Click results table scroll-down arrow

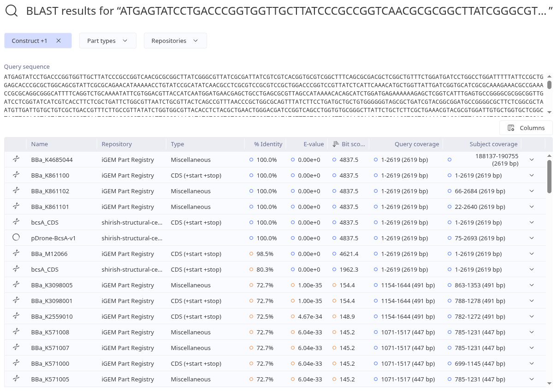click(549, 383)
